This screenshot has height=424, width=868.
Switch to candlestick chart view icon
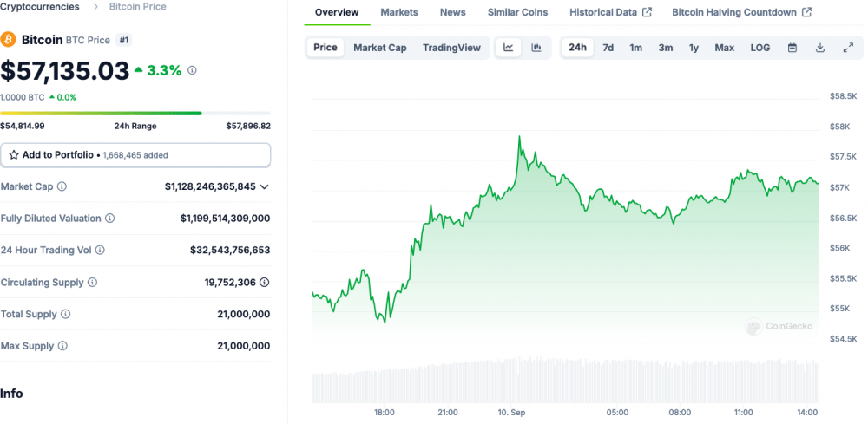coord(536,48)
